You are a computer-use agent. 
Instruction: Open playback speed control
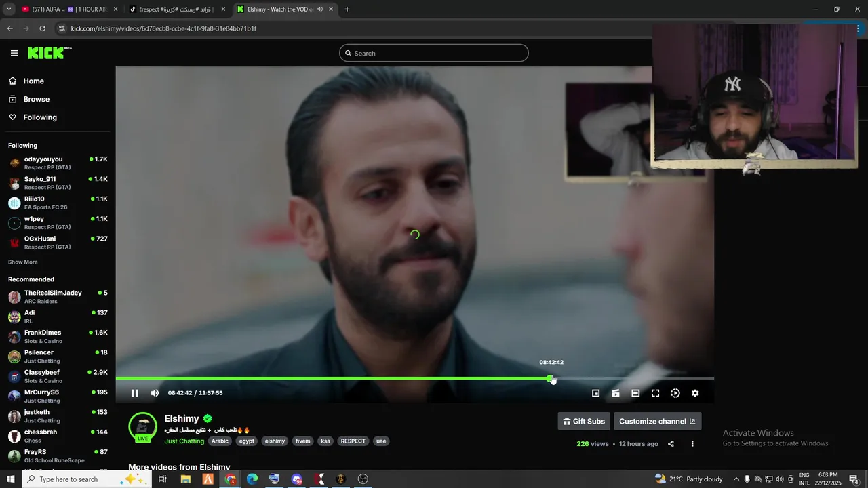[675, 393]
